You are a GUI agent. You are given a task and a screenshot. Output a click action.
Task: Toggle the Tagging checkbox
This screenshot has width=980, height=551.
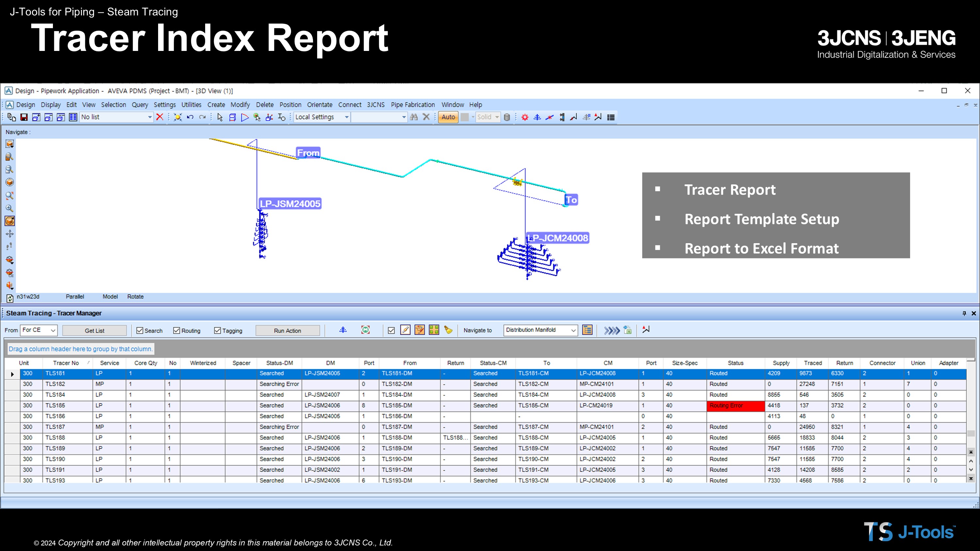click(217, 330)
